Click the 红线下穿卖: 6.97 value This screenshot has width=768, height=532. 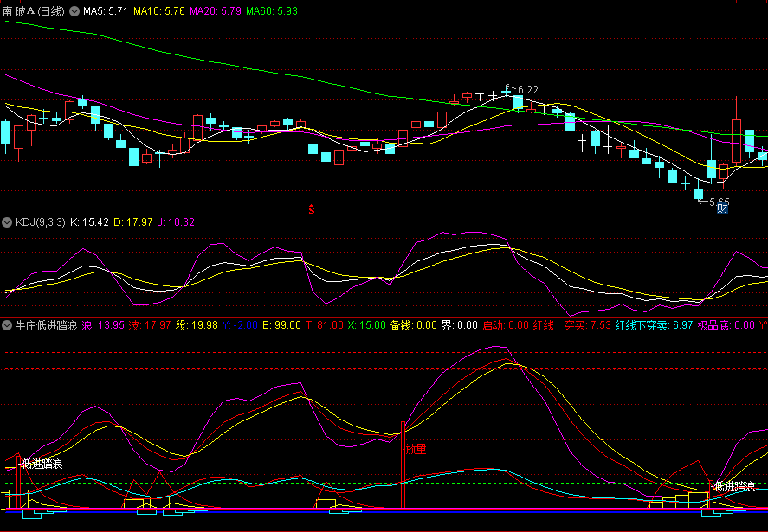click(655, 325)
